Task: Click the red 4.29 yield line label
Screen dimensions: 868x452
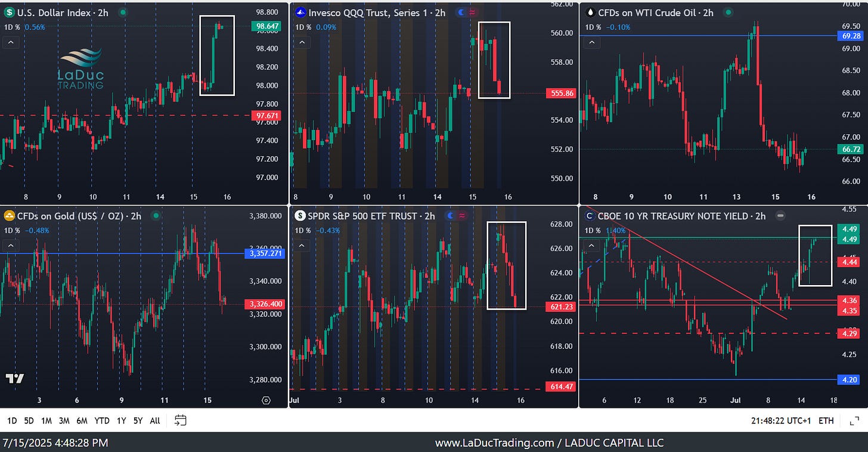Action: [x=848, y=333]
